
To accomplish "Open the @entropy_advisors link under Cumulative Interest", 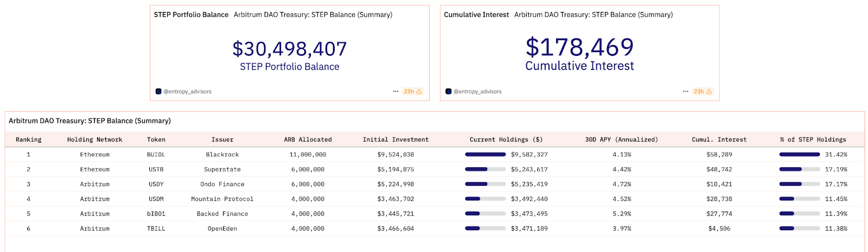I will coord(477,91).
